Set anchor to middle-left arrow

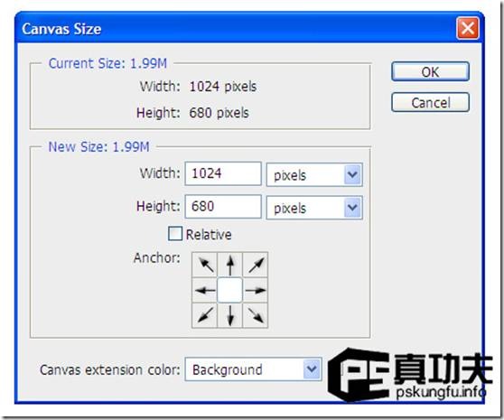pyautogui.click(x=205, y=291)
